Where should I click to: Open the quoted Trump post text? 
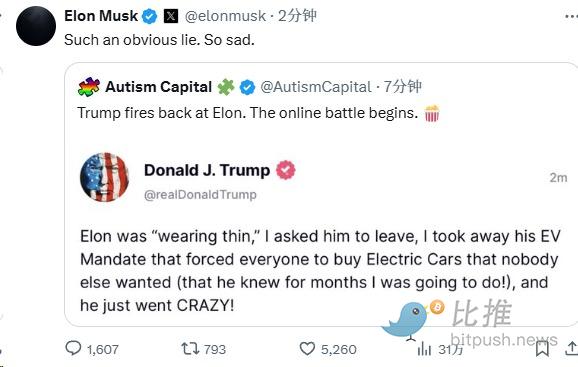(320, 271)
